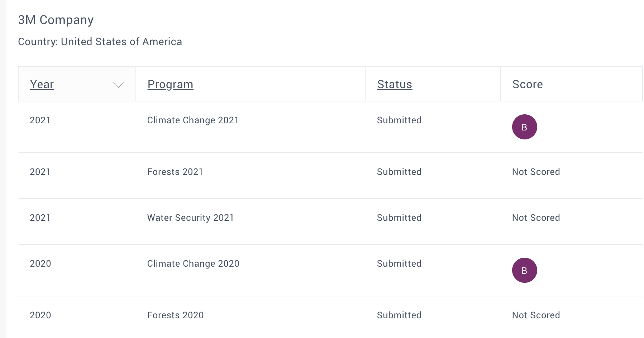The image size is (644, 338).
Task: Click Not Scored for Forests 2020
Action: (536, 315)
